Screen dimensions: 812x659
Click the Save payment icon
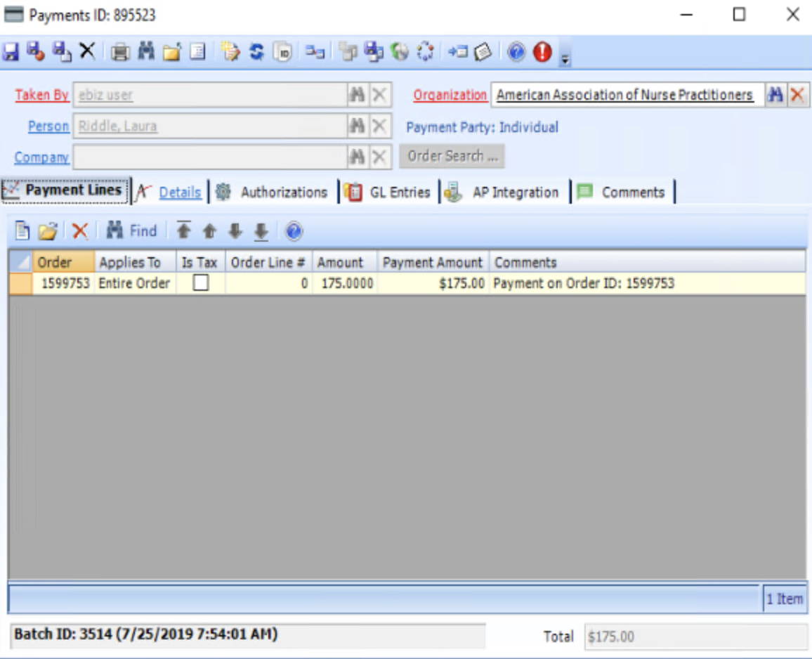[11, 51]
